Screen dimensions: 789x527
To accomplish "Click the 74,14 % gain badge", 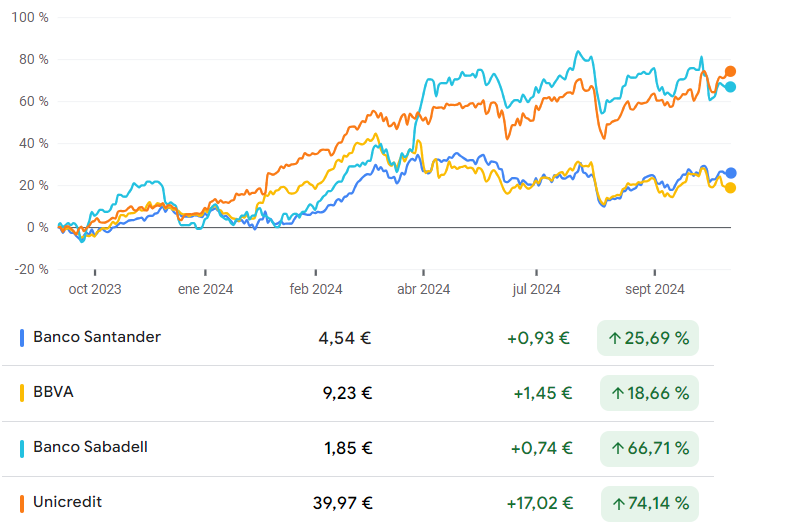I will (x=648, y=503).
